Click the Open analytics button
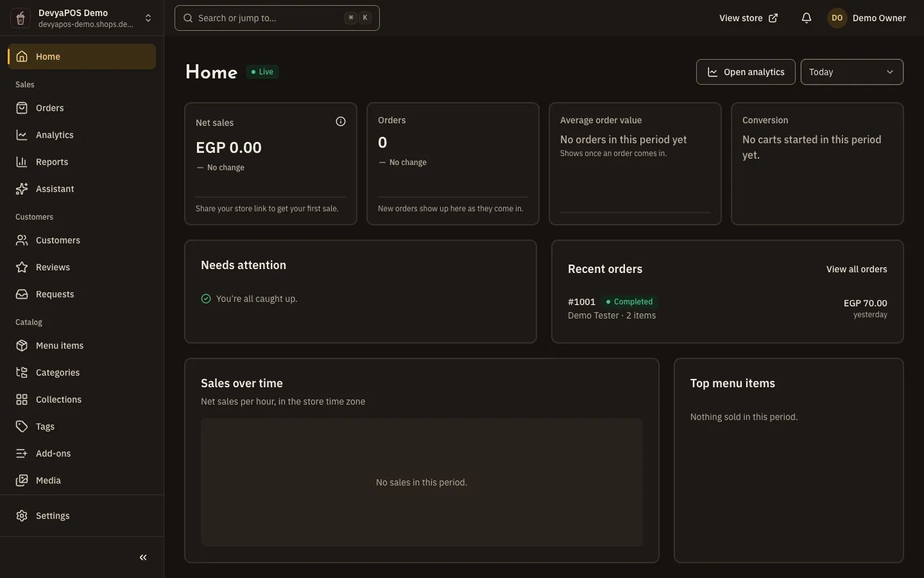Image resolution: width=924 pixels, height=578 pixels. [x=746, y=72]
